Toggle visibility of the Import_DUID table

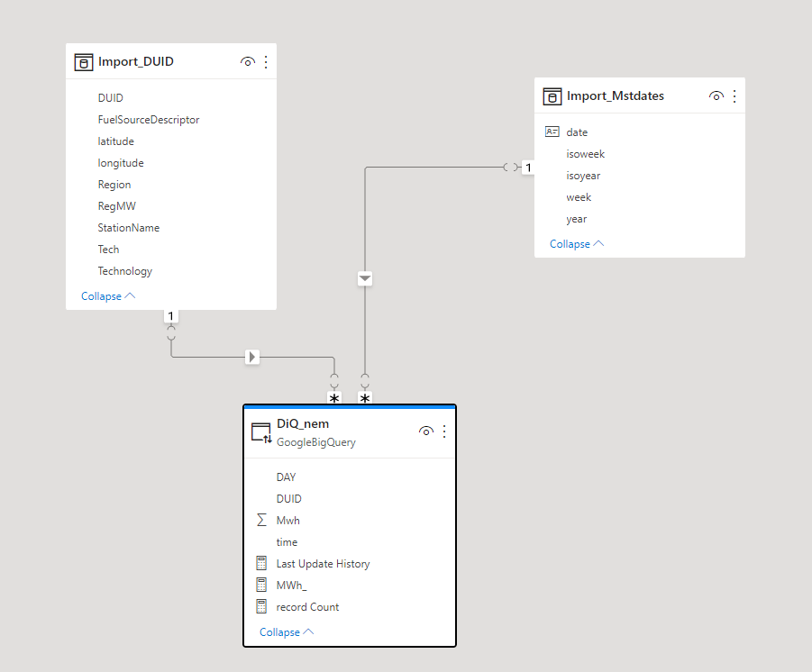point(247,61)
